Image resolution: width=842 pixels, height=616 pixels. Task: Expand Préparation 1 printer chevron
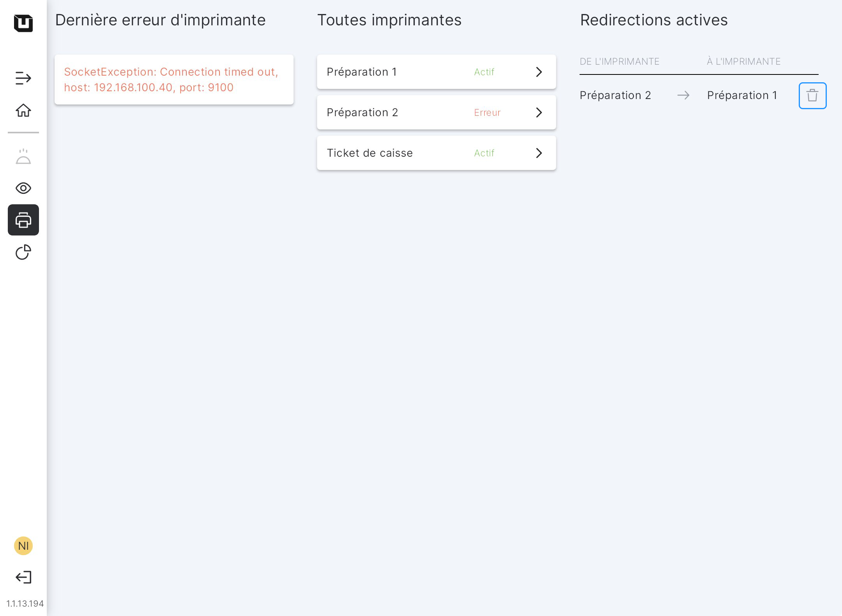click(539, 72)
